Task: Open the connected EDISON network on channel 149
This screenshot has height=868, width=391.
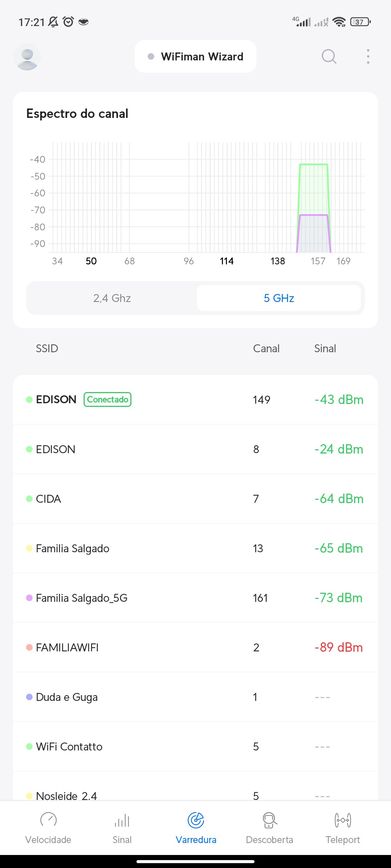Action: coord(195,400)
